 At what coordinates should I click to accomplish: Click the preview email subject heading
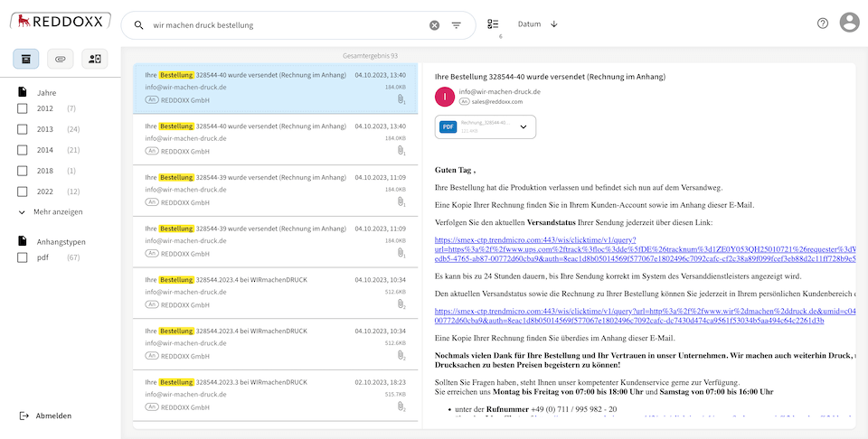(x=551, y=77)
